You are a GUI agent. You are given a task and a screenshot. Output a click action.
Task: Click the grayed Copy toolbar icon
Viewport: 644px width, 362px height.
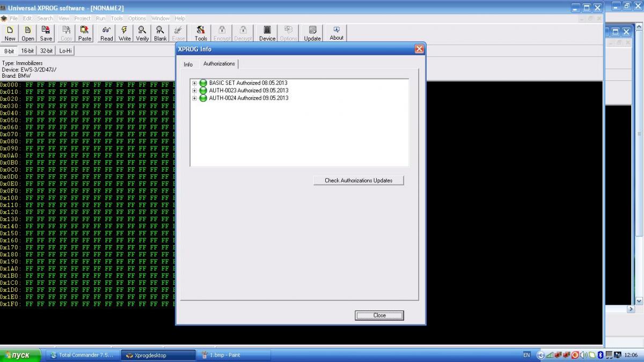67,33
